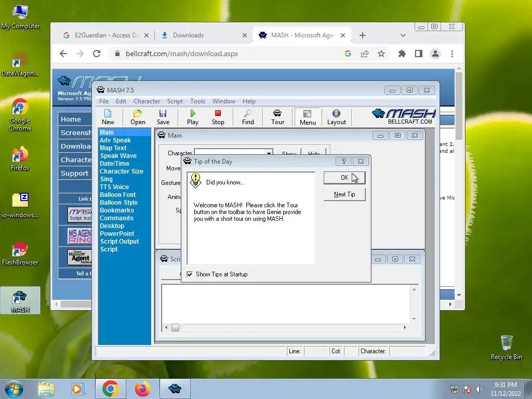Click the MASH Bellcraft.com logo

[403, 116]
